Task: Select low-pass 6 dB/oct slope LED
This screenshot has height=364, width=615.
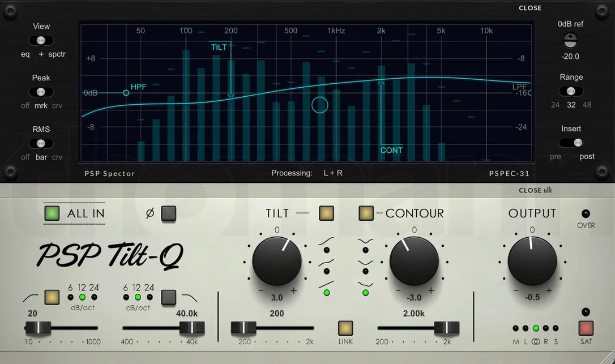Action: (x=126, y=297)
